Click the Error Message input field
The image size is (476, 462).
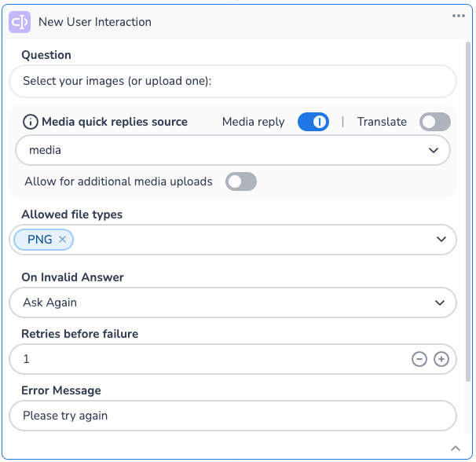click(x=233, y=416)
